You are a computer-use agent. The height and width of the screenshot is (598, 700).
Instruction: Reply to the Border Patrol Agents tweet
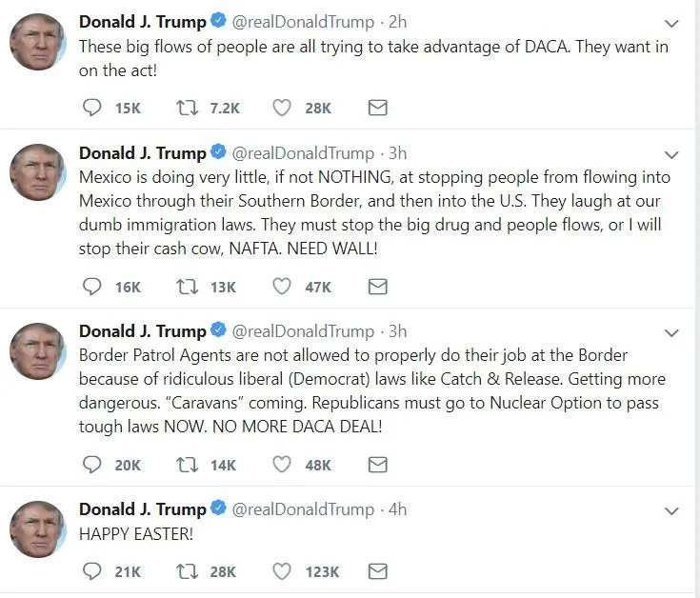(x=92, y=465)
